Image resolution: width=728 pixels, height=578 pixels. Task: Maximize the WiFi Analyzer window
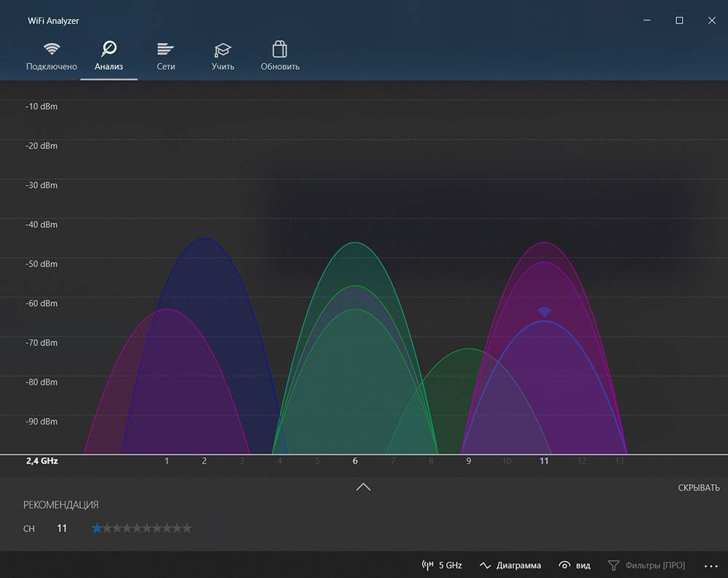click(679, 20)
